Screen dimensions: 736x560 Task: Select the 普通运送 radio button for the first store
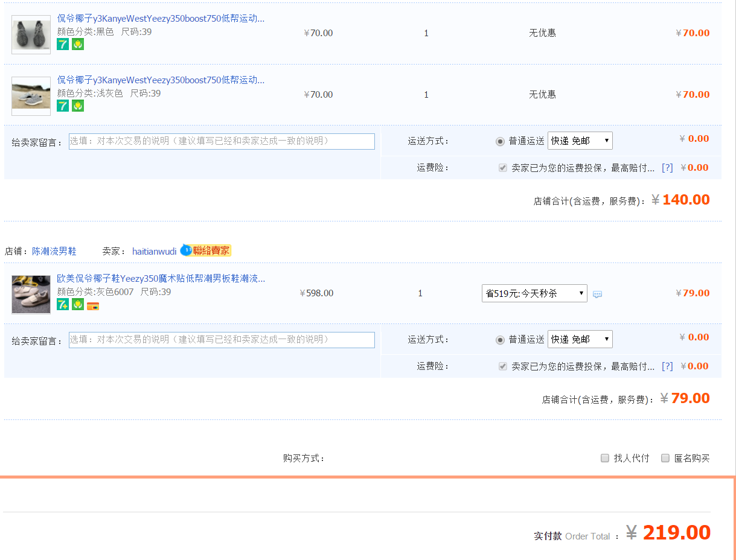500,141
